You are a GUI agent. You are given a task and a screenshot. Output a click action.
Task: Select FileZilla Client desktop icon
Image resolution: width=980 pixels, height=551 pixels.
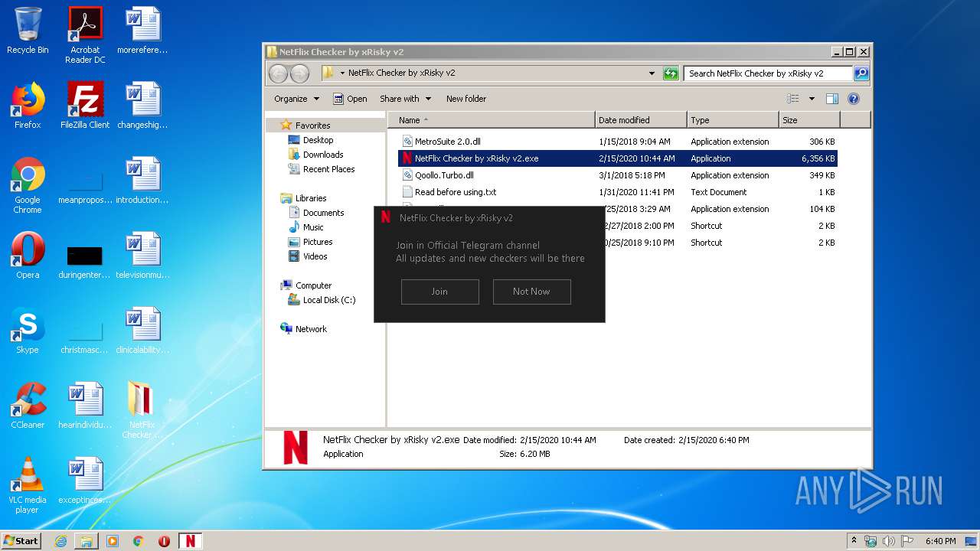85,106
